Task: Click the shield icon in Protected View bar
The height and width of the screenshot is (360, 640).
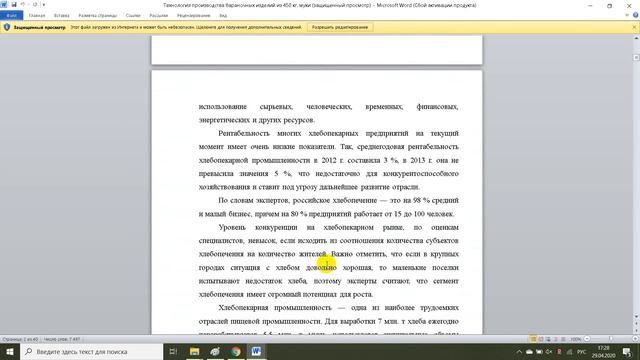Action: [x=7, y=27]
